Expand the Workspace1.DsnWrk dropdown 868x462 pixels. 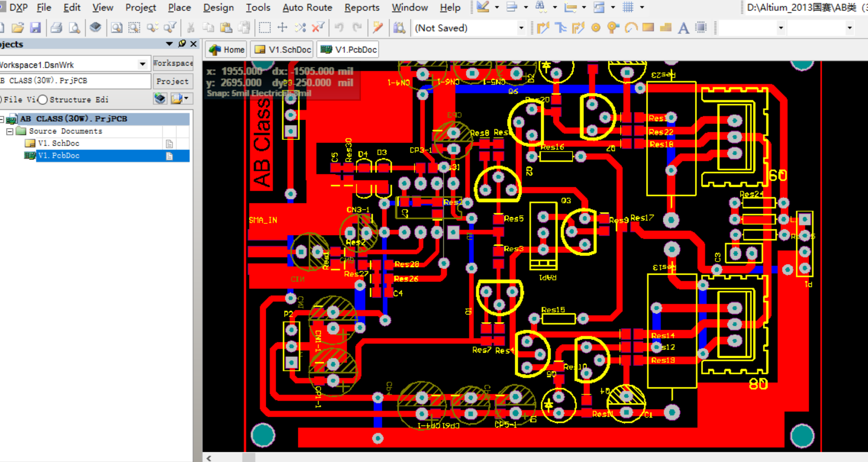142,65
